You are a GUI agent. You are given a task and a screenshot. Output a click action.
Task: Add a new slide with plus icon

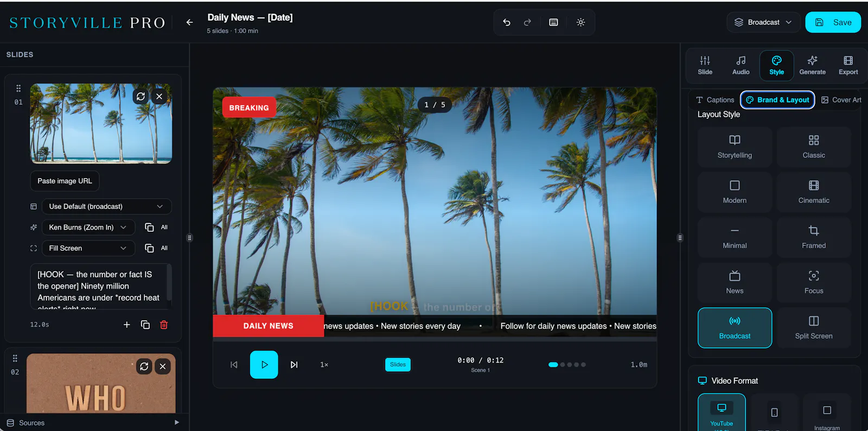tap(126, 325)
